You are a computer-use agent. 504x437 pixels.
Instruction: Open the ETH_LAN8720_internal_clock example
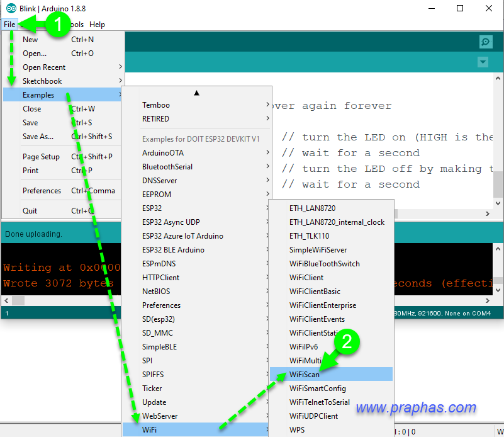[x=331, y=222]
